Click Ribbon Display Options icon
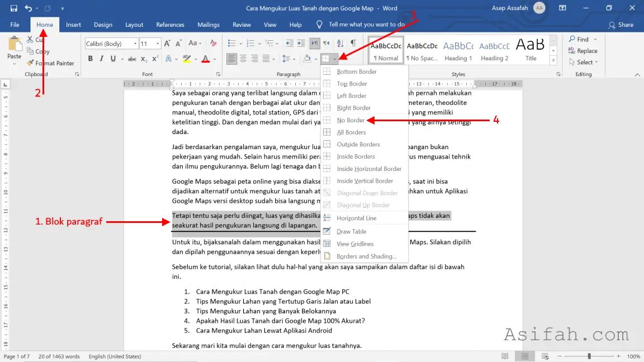The height and width of the screenshot is (362, 644). coord(563,8)
